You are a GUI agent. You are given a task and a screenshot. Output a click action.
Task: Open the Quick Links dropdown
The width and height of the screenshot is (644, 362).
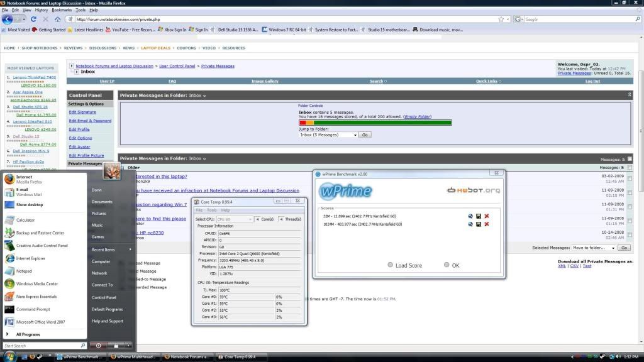click(488, 81)
